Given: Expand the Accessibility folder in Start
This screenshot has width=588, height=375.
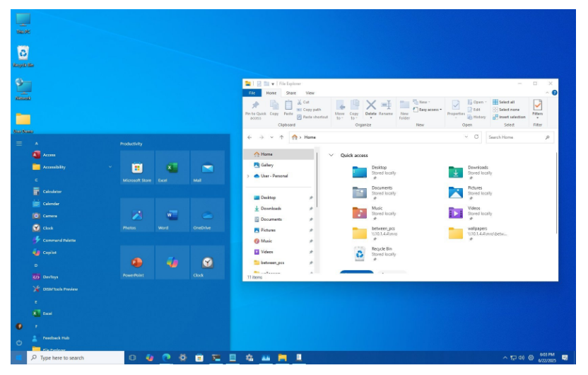Looking at the screenshot, I should 110,167.
